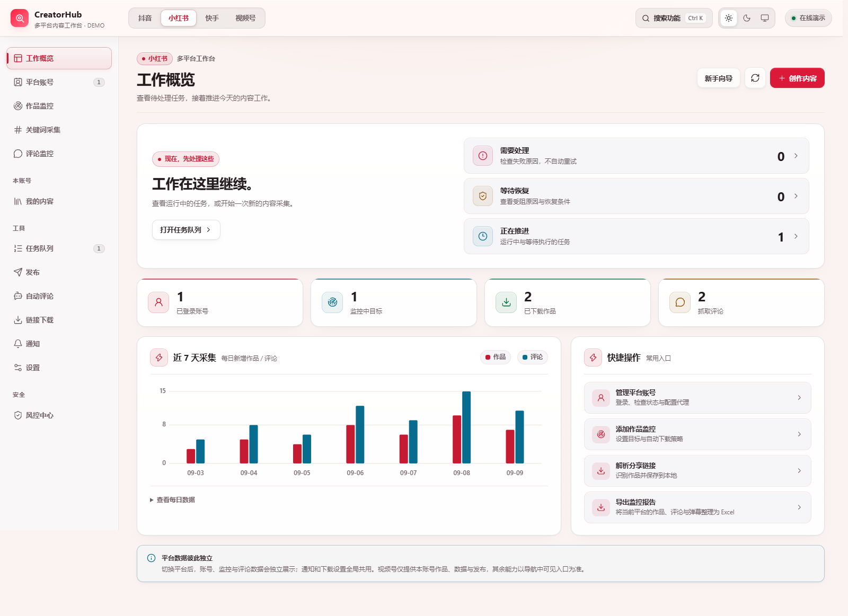Click the 新手向导 button
Image resolution: width=848 pixels, height=616 pixels.
(x=718, y=78)
